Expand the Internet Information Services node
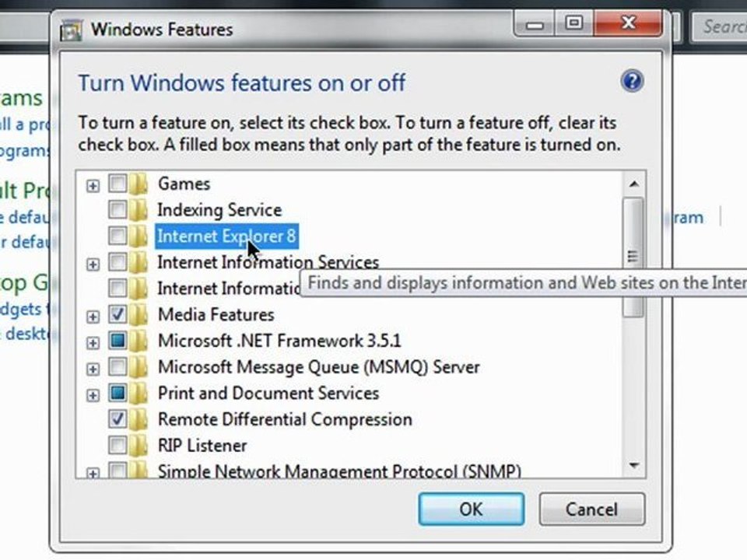The image size is (747, 560). pyautogui.click(x=93, y=264)
